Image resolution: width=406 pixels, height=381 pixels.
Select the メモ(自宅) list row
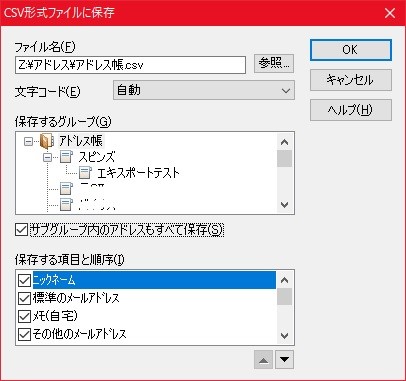click(147, 316)
